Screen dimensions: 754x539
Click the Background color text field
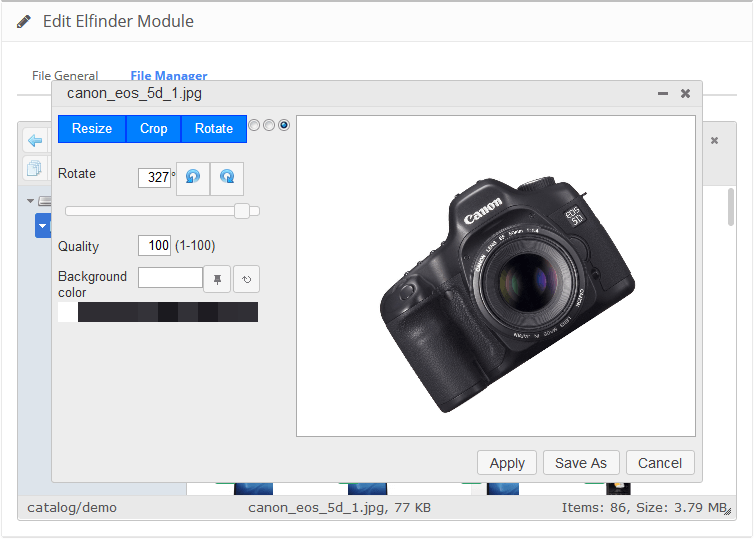170,277
